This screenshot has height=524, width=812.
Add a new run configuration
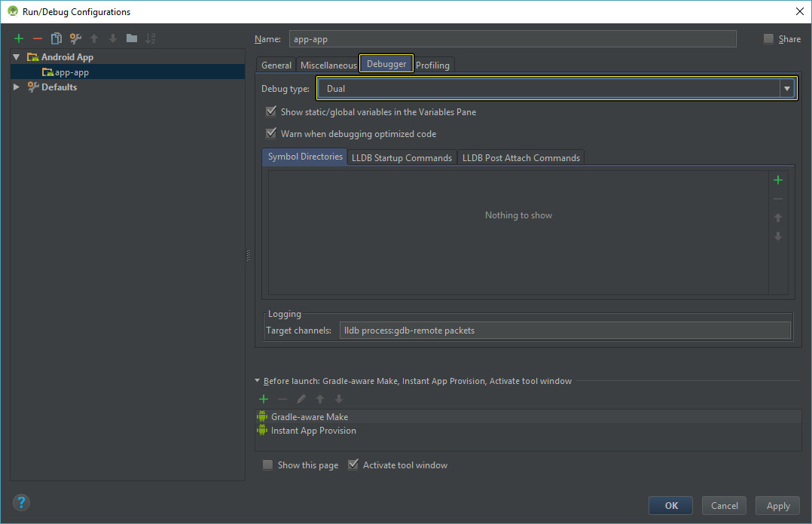pos(18,38)
